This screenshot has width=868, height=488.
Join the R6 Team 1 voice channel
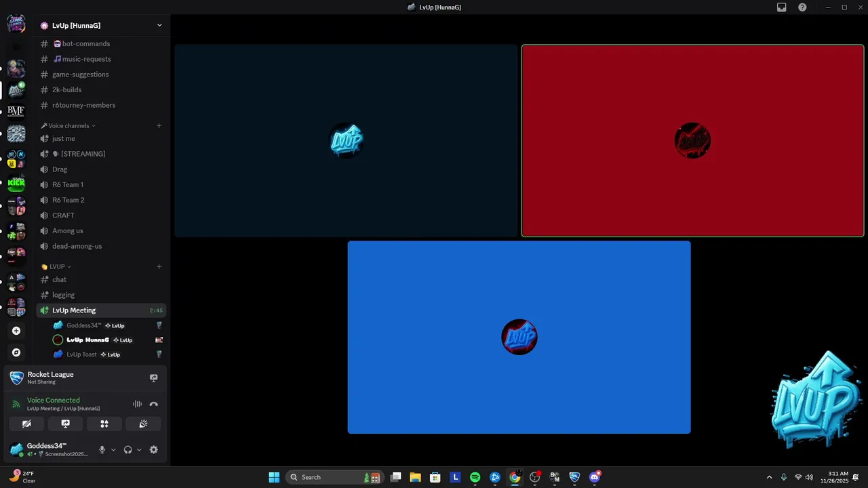point(101,184)
